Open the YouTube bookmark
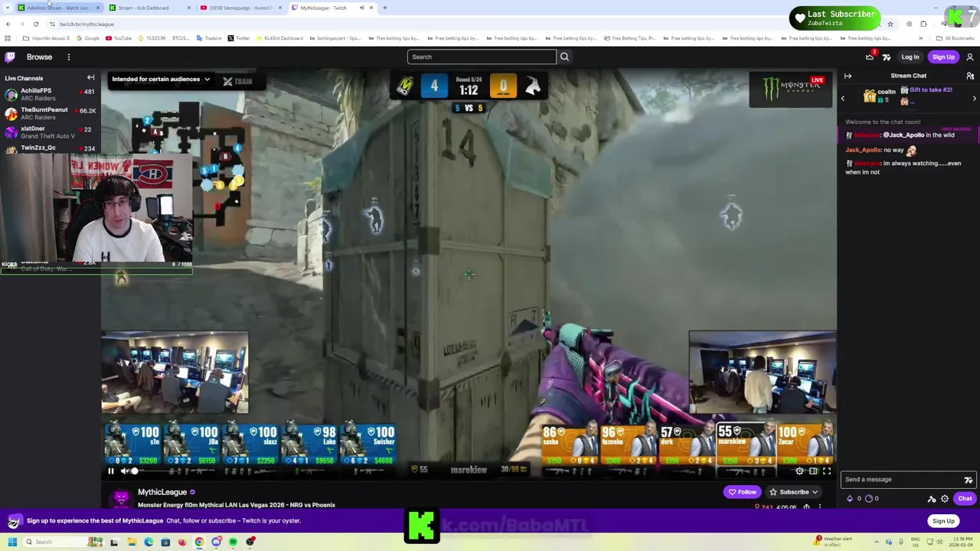The height and width of the screenshot is (551, 980). (x=119, y=38)
